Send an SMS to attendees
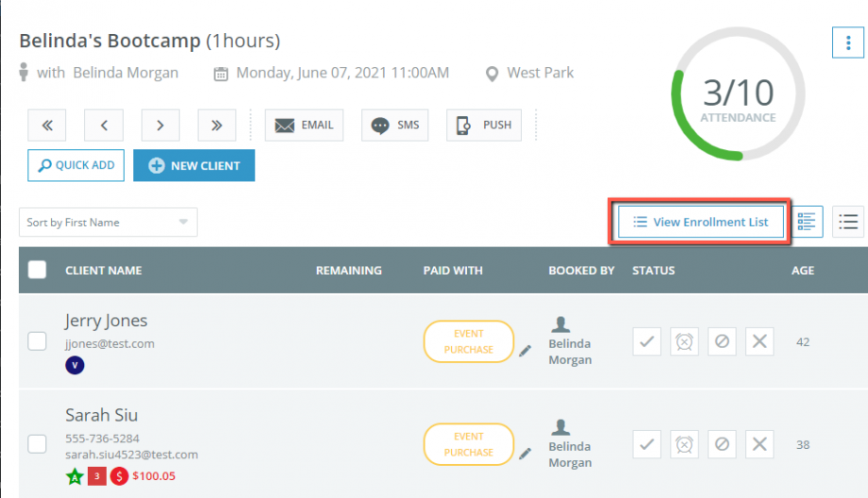868x498 pixels. point(394,125)
